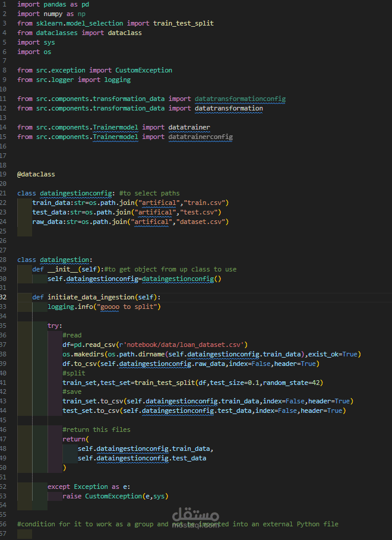Click the 'notebook/data/loan_dataset.csv' path string
Viewport: 392px width, 540px height.
(184, 345)
